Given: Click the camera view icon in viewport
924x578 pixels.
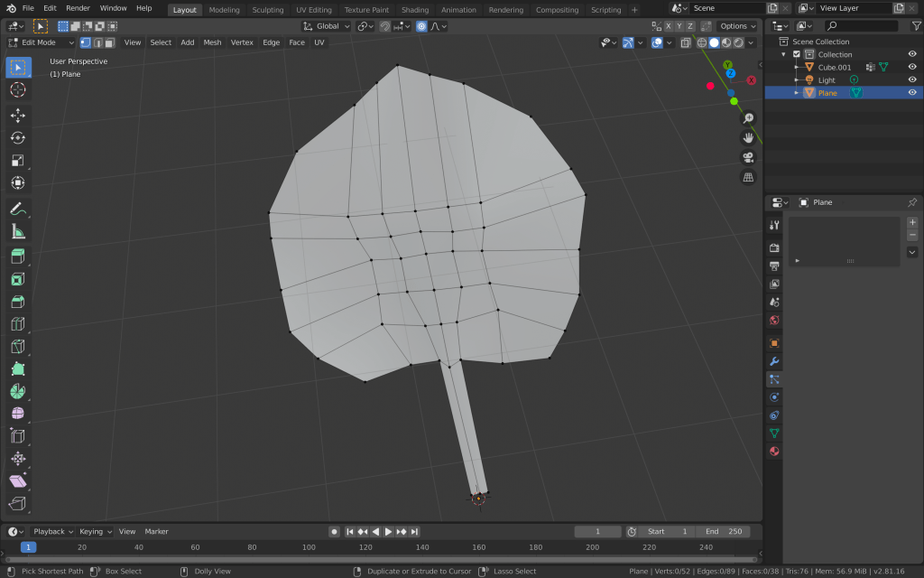Looking at the screenshot, I should point(748,157).
